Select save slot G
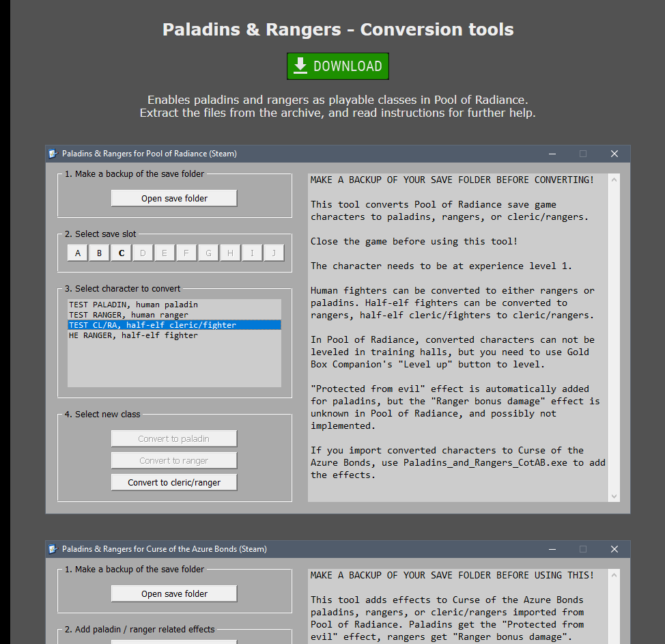 208,253
